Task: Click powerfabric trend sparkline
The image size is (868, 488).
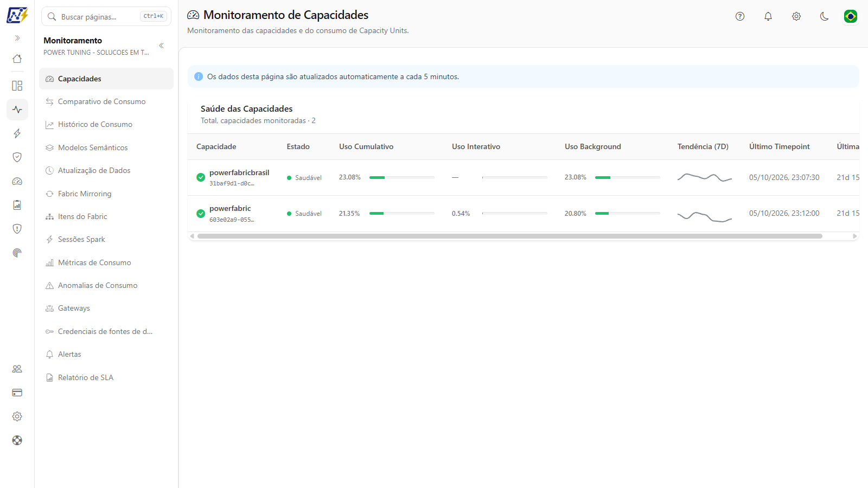Action: (705, 216)
